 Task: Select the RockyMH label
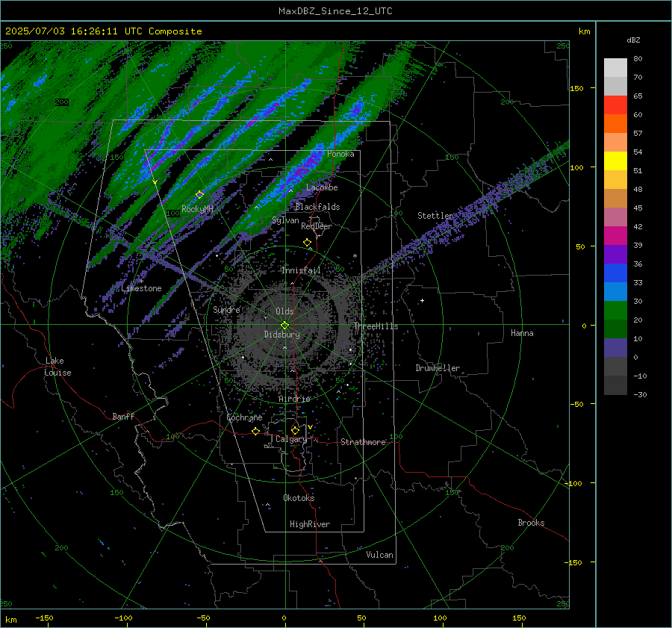[x=197, y=209]
